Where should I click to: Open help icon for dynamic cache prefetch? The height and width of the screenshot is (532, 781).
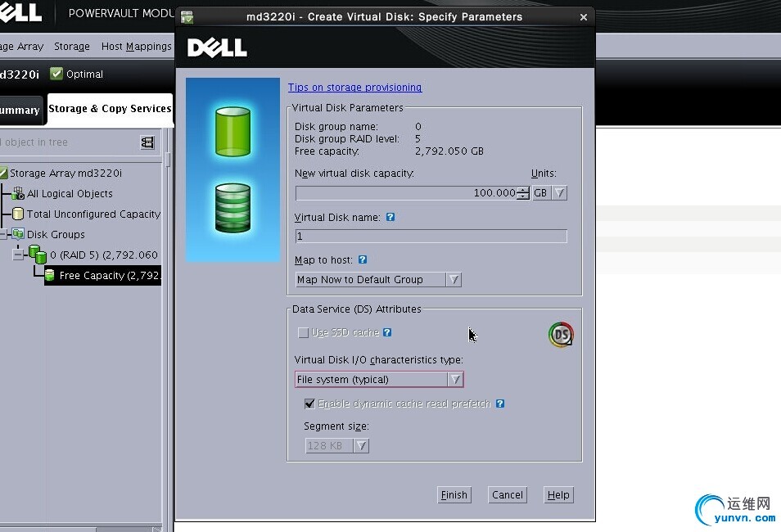coord(500,404)
